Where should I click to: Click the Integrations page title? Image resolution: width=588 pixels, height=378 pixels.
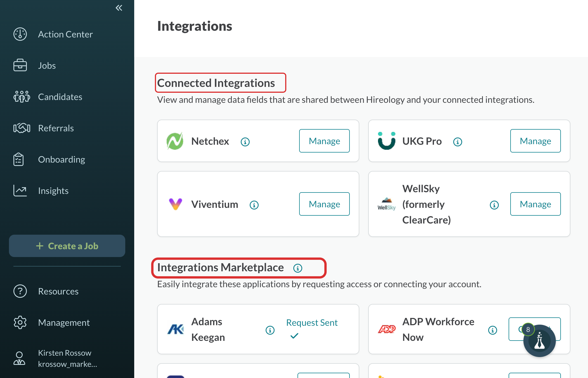pos(195,26)
